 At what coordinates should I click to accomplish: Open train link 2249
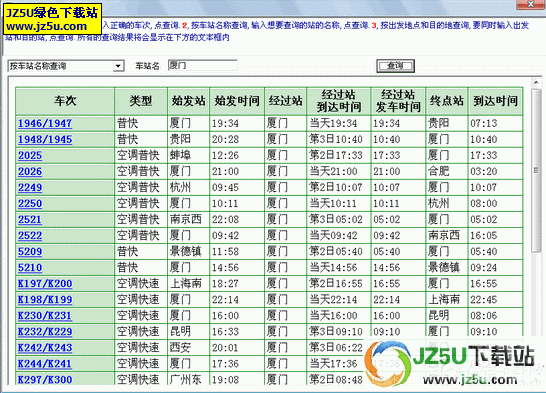pyautogui.click(x=30, y=187)
